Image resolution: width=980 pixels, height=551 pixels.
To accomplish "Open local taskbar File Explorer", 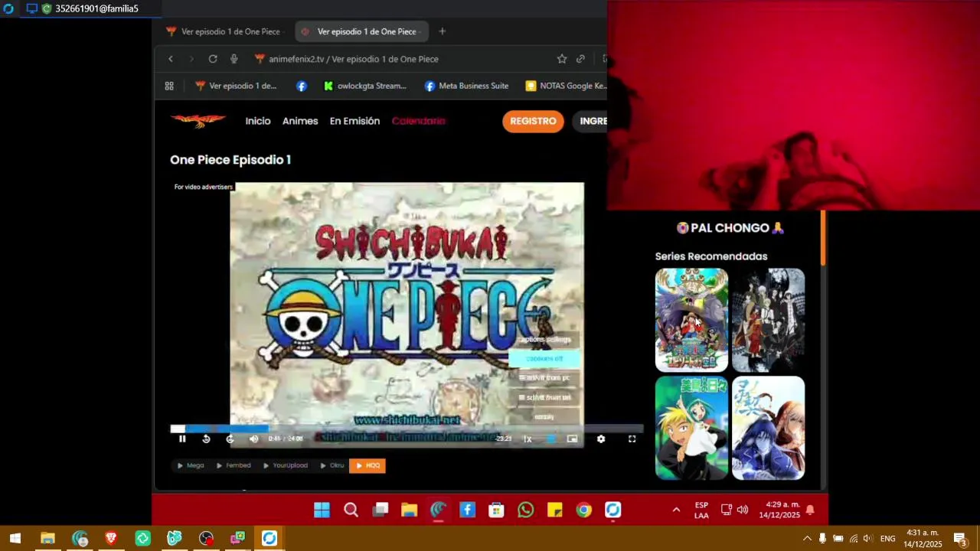I will (x=47, y=539).
